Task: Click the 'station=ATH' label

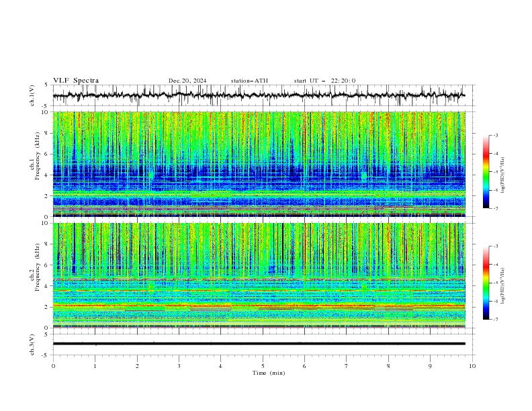Action: [x=249, y=81]
